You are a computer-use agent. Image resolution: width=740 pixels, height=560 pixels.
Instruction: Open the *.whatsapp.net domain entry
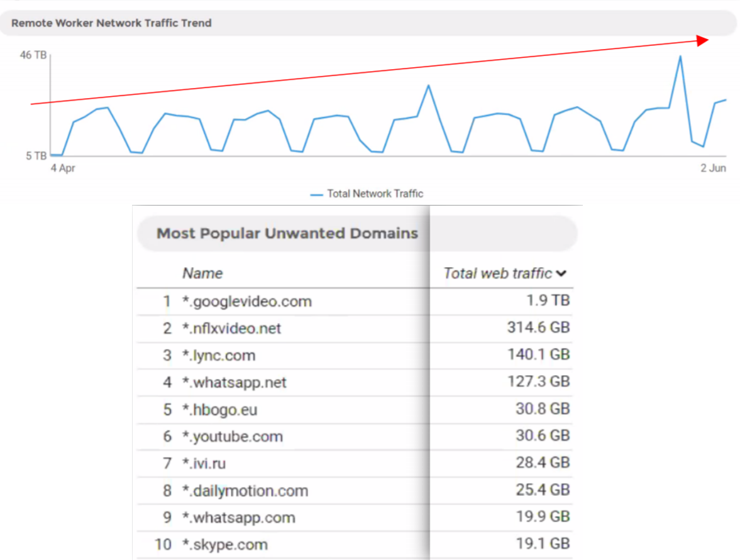[234, 383]
